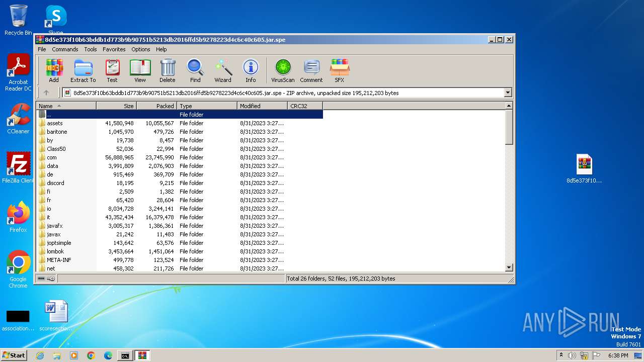Image resolution: width=644 pixels, height=362 pixels.
Task: Click file list scrollbar down arrow
Action: [509, 268]
